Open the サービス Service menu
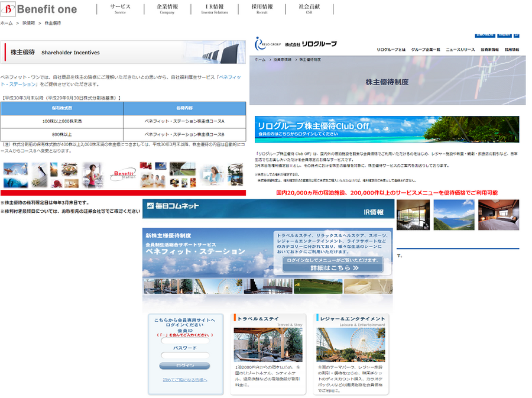The image size is (532, 398). (x=120, y=9)
